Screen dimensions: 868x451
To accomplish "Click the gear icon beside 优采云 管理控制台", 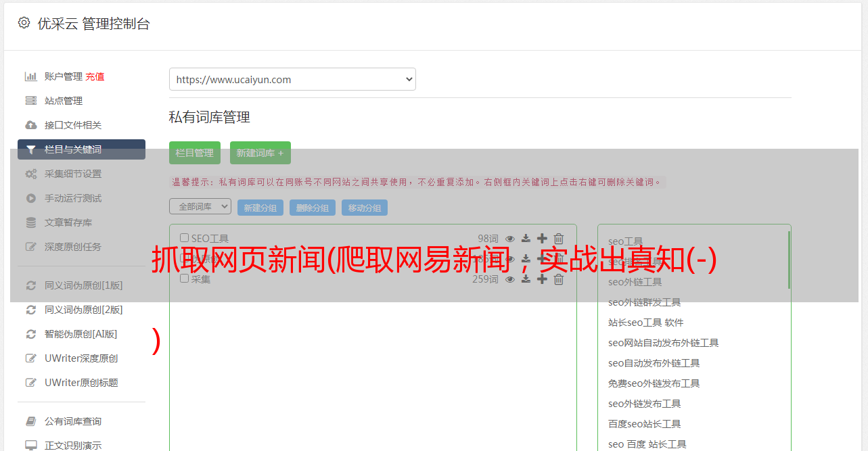I will [24, 23].
